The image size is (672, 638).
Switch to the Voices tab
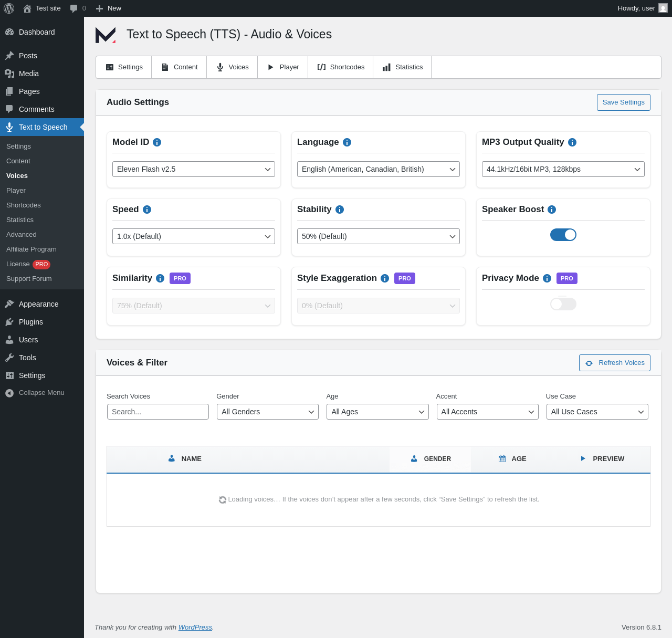point(232,67)
